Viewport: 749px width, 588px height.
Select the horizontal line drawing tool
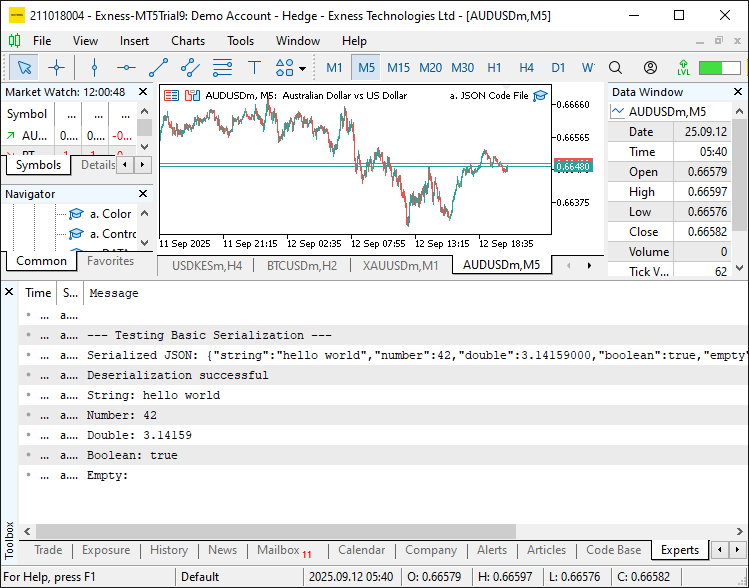click(x=126, y=67)
